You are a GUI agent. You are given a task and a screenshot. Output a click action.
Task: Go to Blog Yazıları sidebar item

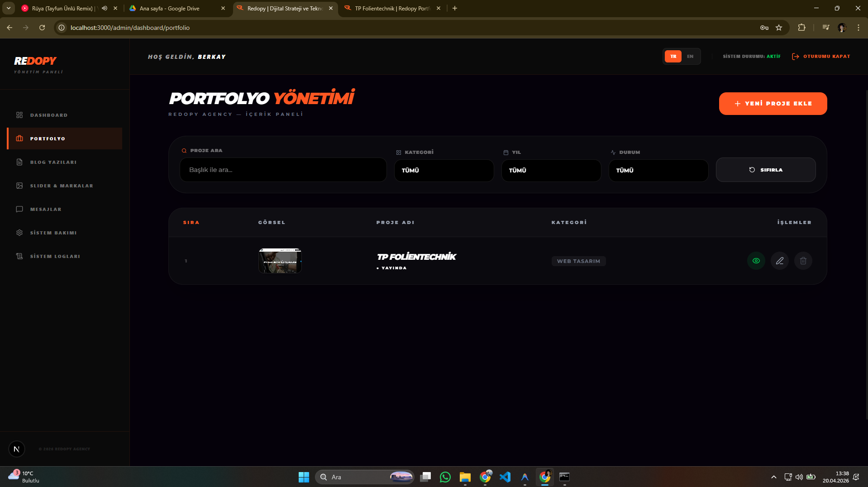53,162
